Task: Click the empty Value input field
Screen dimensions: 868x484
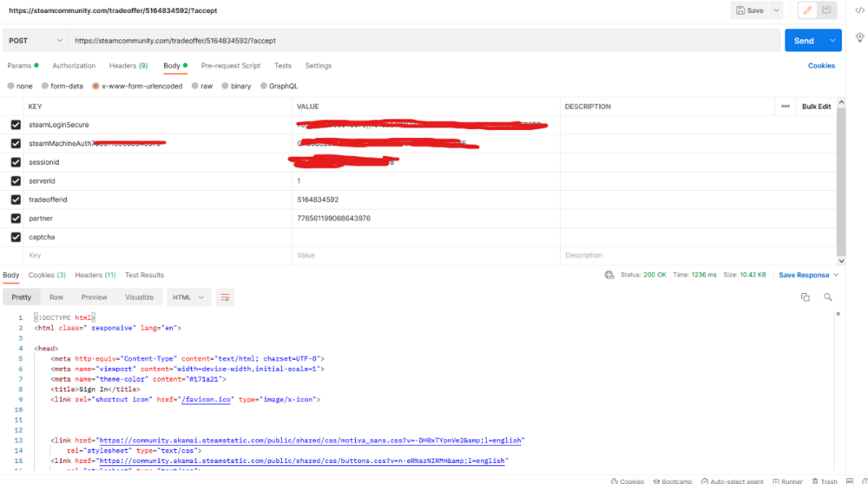Action: (425, 256)
